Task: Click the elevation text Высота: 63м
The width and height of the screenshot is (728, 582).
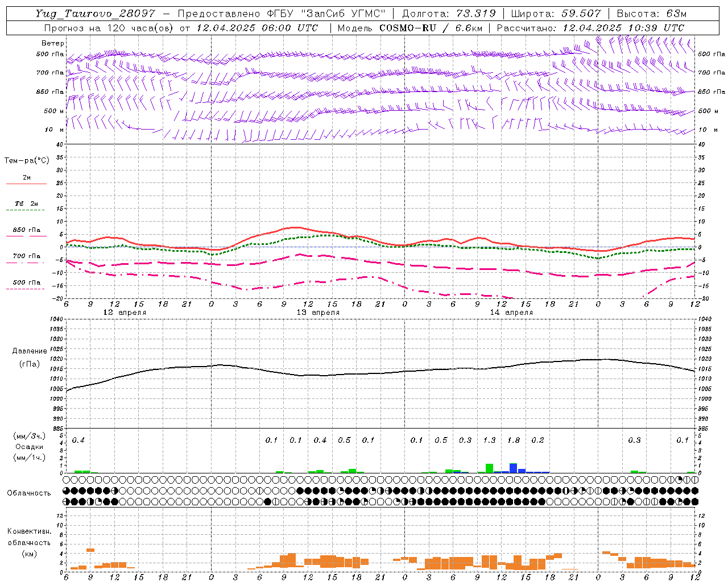Action: coord(651,14)
